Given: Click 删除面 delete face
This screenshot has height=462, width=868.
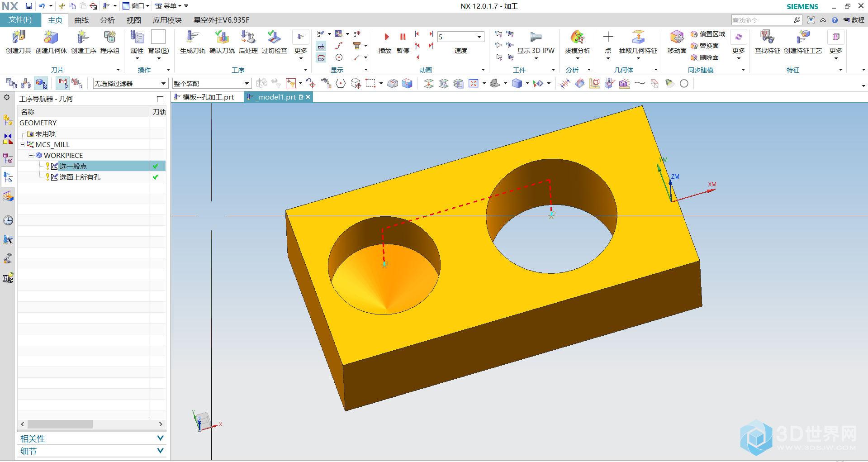Looking at the screenshot, I should click(x=705, y=57).
